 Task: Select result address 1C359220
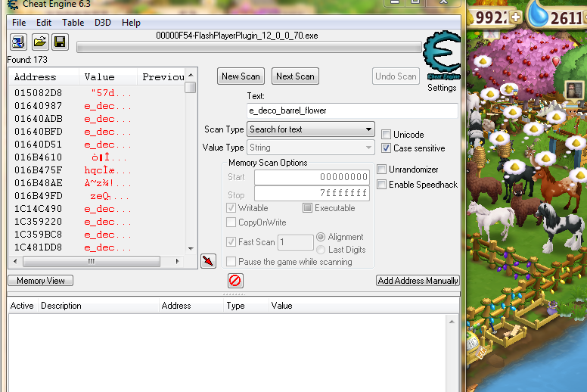click(38, 222)
